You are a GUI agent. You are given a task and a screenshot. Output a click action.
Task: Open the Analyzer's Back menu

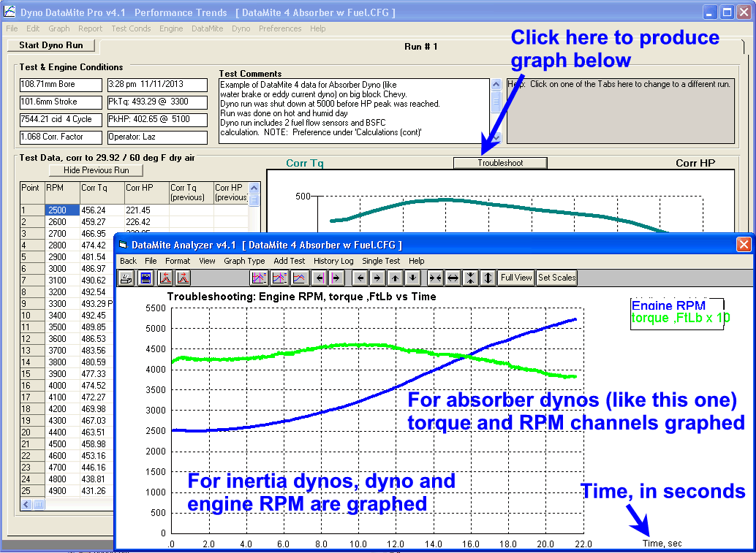coord(128,261)
